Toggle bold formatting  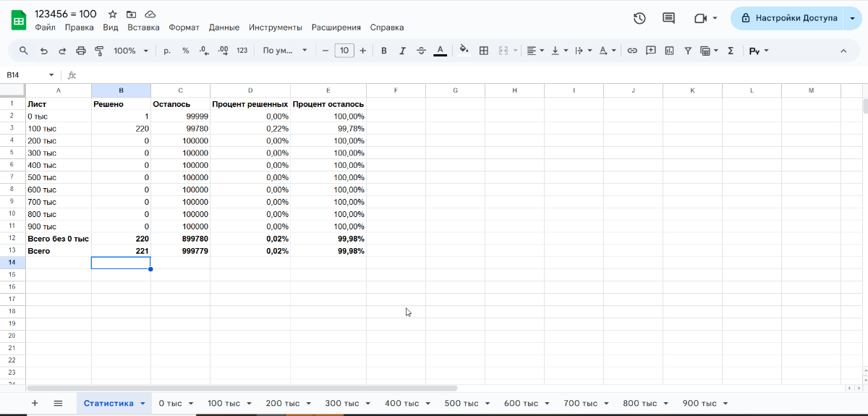pos(384,51)
